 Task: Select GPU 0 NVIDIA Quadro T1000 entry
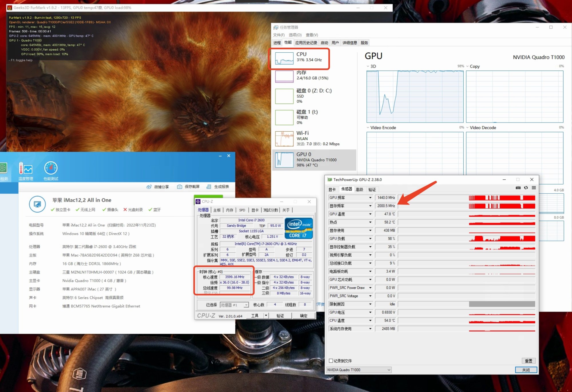[x=314, y=160]
